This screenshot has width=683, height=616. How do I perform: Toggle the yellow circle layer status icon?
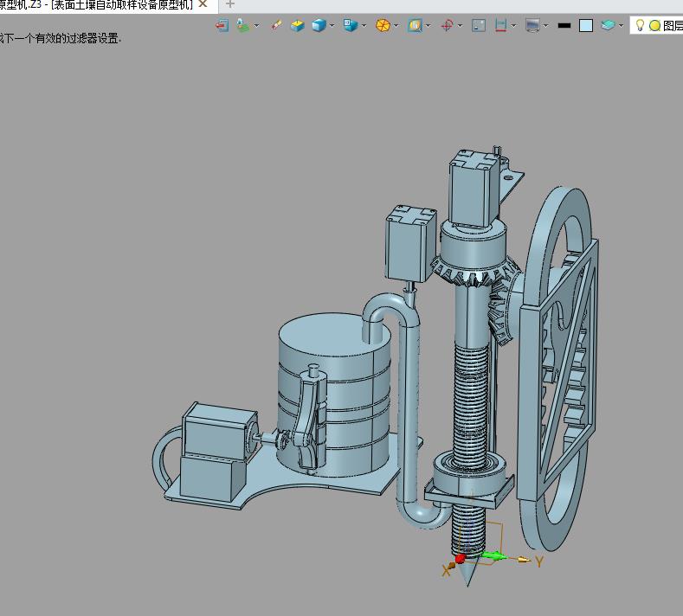point(654,26)
